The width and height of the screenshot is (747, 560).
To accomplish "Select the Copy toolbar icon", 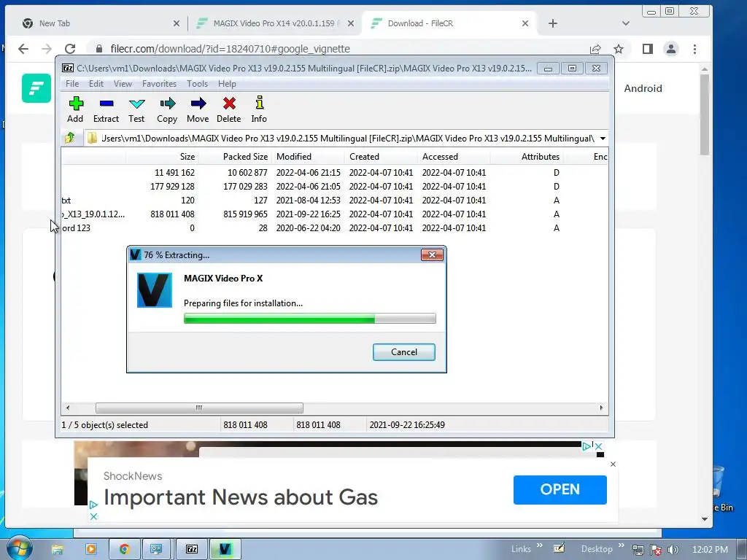I will 167,110.
